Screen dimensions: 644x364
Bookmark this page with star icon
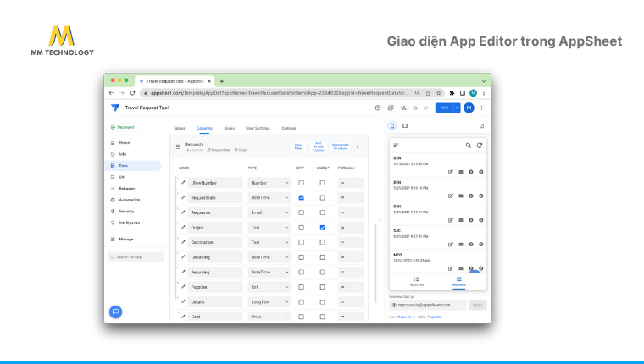[x=438, y=93]
